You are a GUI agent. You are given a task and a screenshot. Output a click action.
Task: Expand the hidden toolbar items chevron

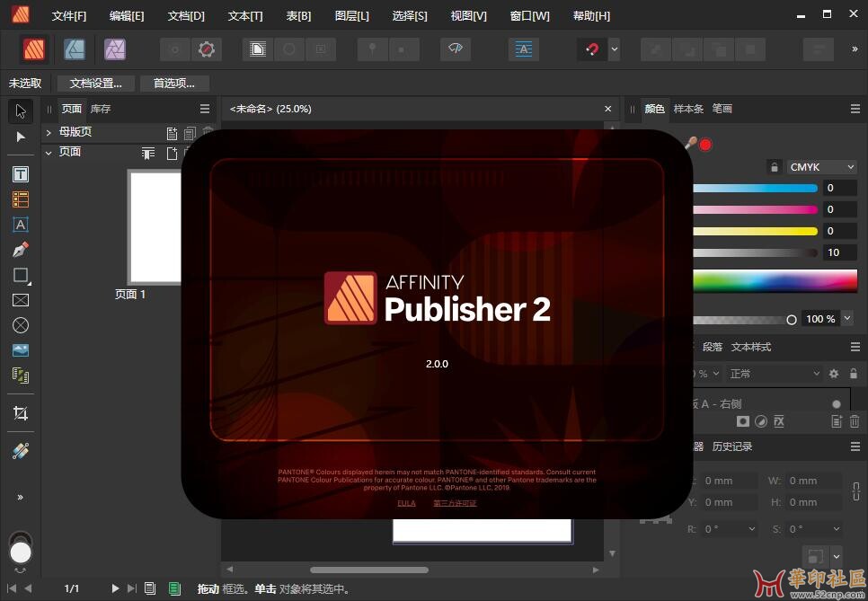[x=855, y=49]
